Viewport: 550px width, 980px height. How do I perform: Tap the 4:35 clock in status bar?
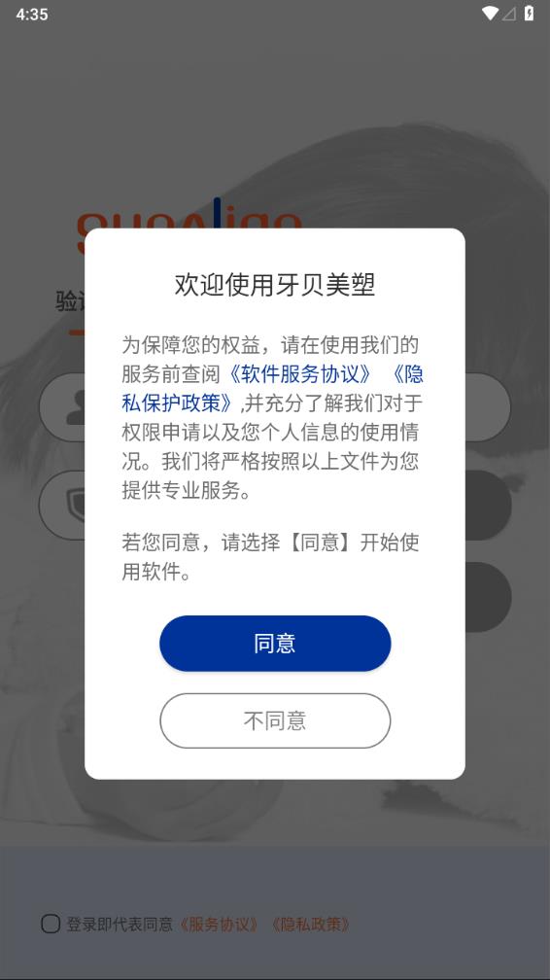[32, 14]
